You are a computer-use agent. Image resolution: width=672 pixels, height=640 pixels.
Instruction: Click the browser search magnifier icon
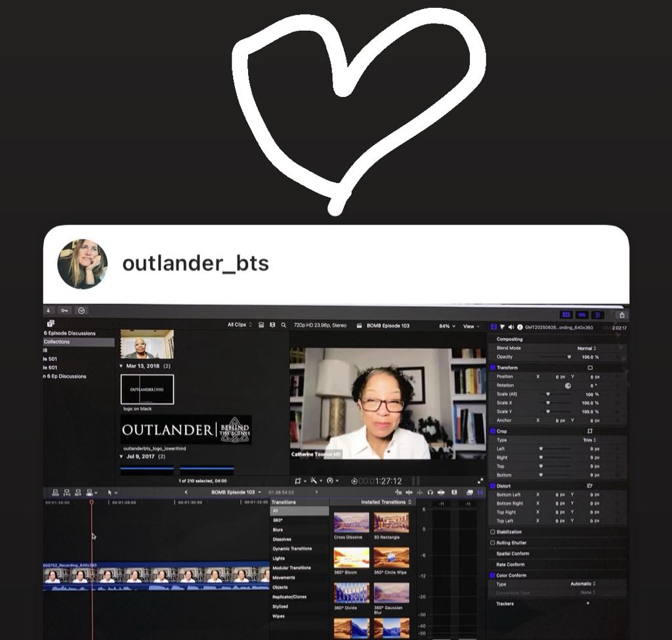[283, 325]
